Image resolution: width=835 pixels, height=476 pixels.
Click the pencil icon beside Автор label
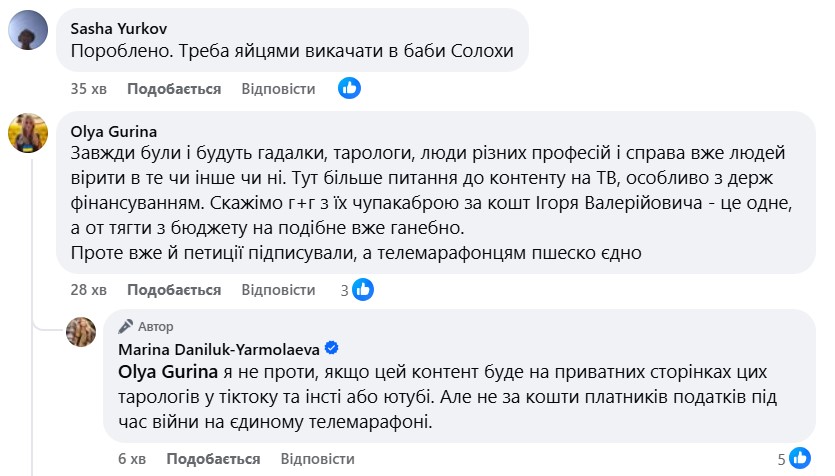pyautogui.click(x=126, y=327)
